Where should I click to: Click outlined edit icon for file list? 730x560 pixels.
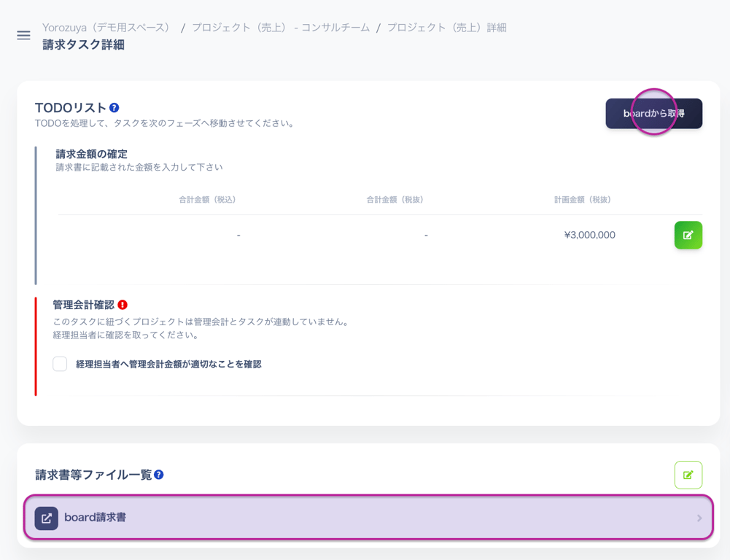[x=688, y=475]
